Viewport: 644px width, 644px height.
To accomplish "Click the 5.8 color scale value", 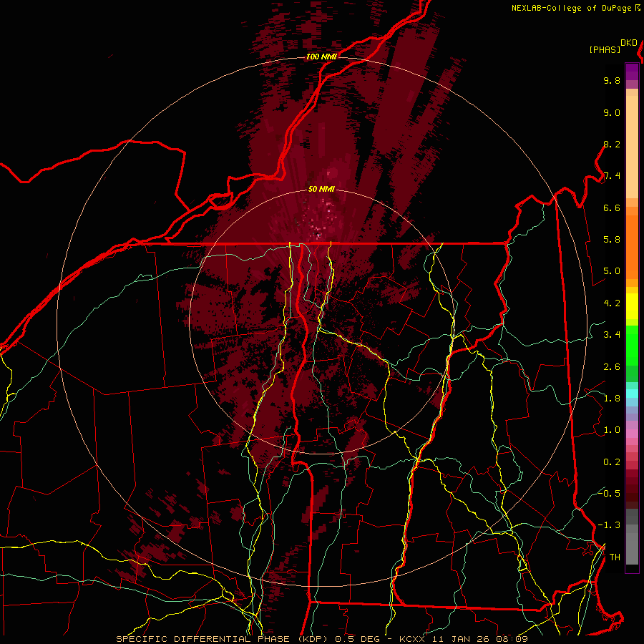I will click(x=612, y=240).
